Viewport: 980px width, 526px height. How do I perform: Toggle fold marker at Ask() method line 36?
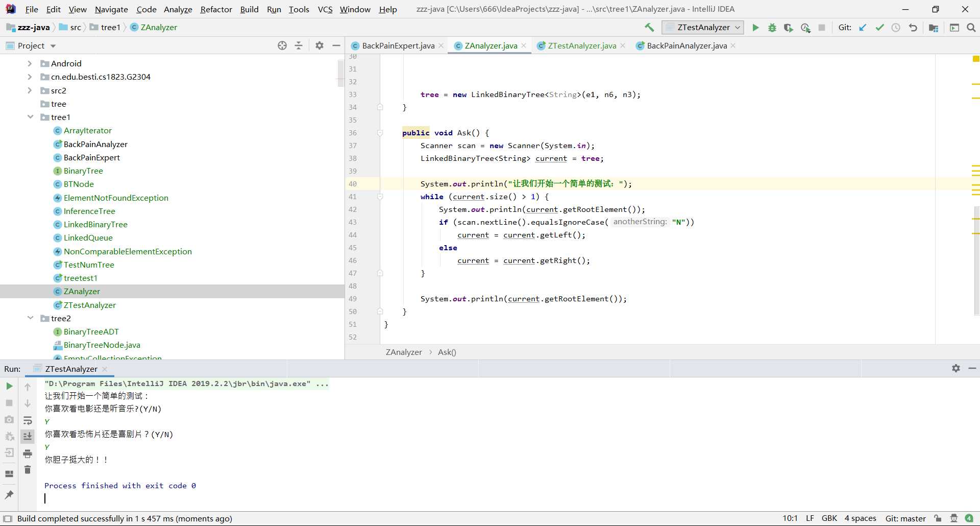tap(380, 133)
